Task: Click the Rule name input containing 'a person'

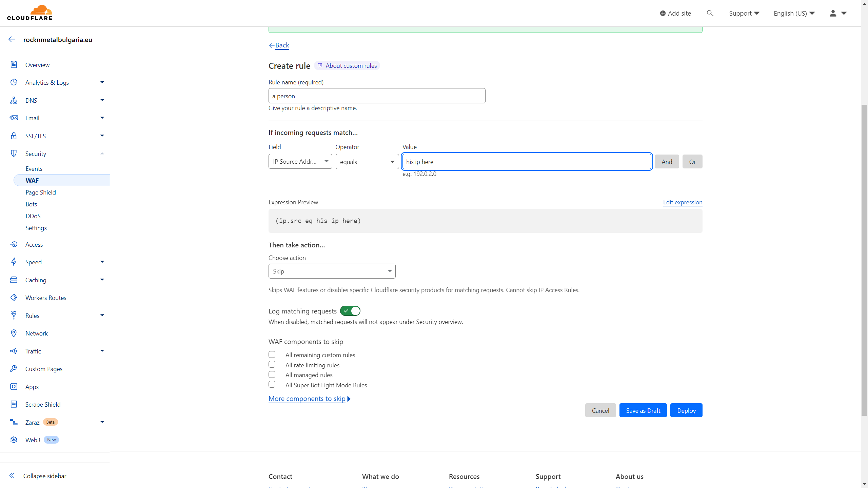Action: tap(376, 96)
